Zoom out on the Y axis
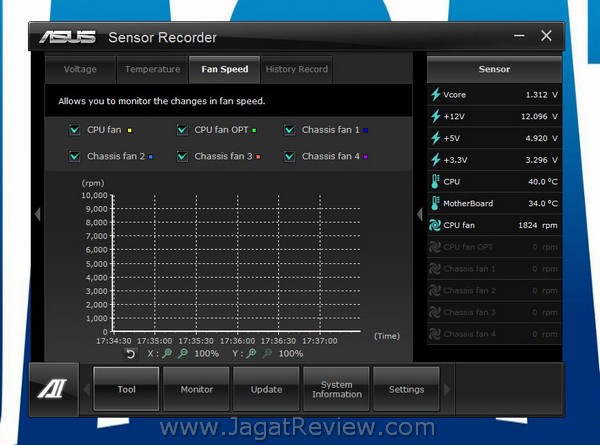 coord(267,354)
